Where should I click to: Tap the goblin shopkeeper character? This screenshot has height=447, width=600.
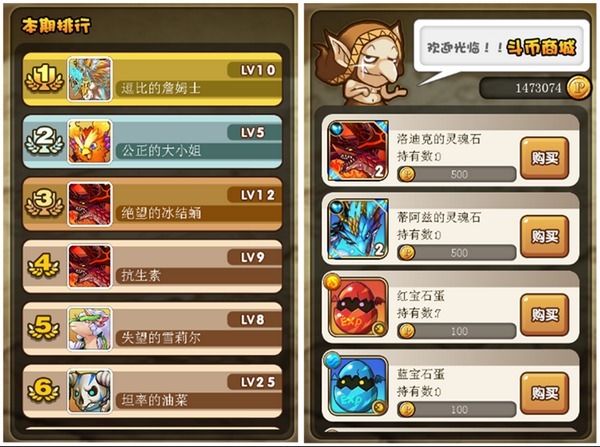[362, 63]
